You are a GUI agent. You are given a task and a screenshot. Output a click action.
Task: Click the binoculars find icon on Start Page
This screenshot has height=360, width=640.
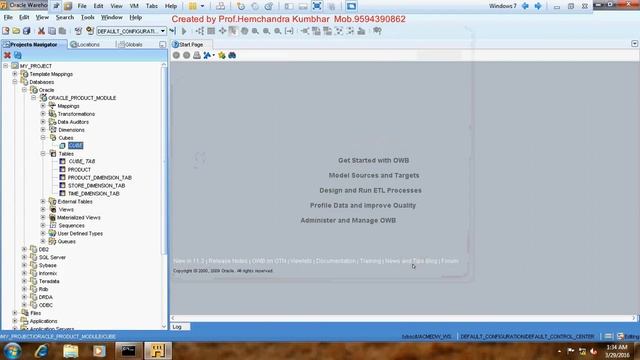click(232, 55)
